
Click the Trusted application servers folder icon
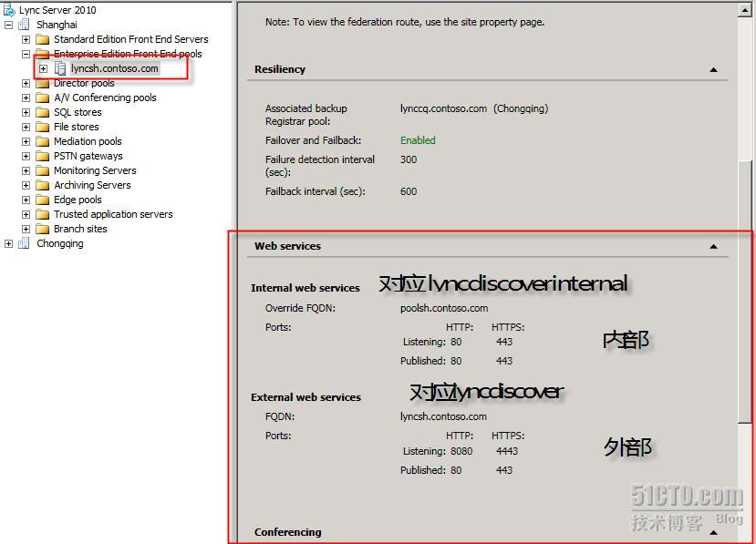pyautogui.click(x=43, y=214)
